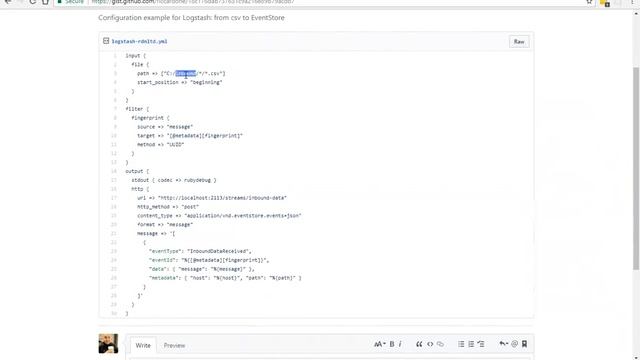Click the metadata host path code line
This screenshot has height=360, width=640.
225,278
